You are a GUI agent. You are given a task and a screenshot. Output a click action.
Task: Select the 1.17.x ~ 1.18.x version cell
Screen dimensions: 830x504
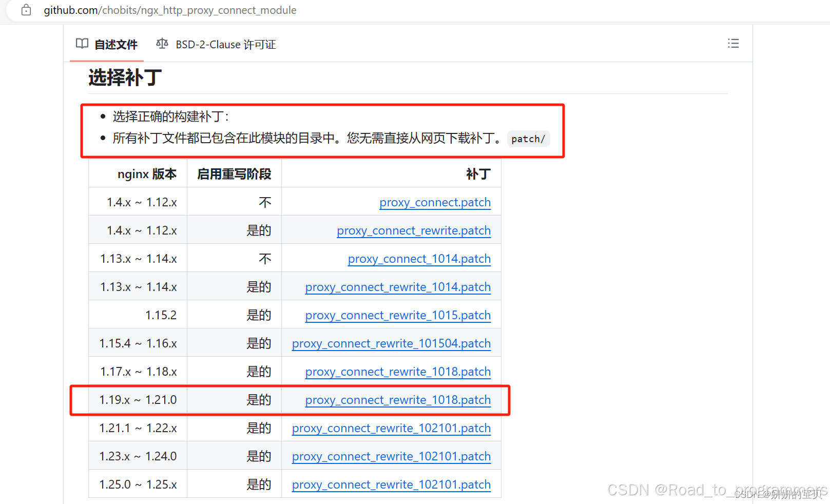(x=139, y=372)
